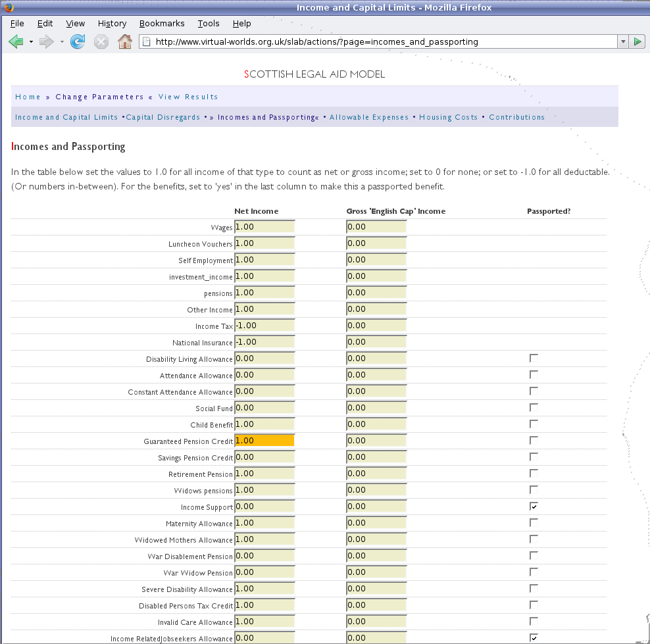This screenshot has height=644, width=650.
Task: Click the Stop loading icon
Action: 101,42
